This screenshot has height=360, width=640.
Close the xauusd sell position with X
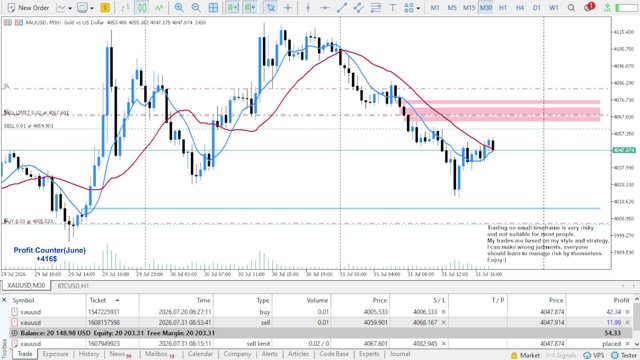coord(628,322)
